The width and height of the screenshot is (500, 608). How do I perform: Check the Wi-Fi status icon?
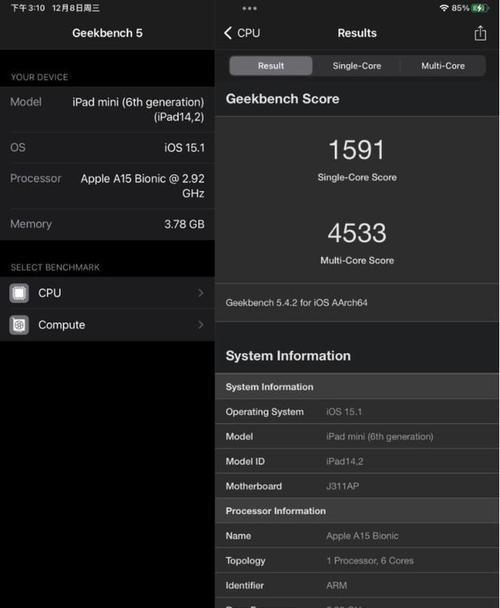pyautogui.click(x=444, y=8)
